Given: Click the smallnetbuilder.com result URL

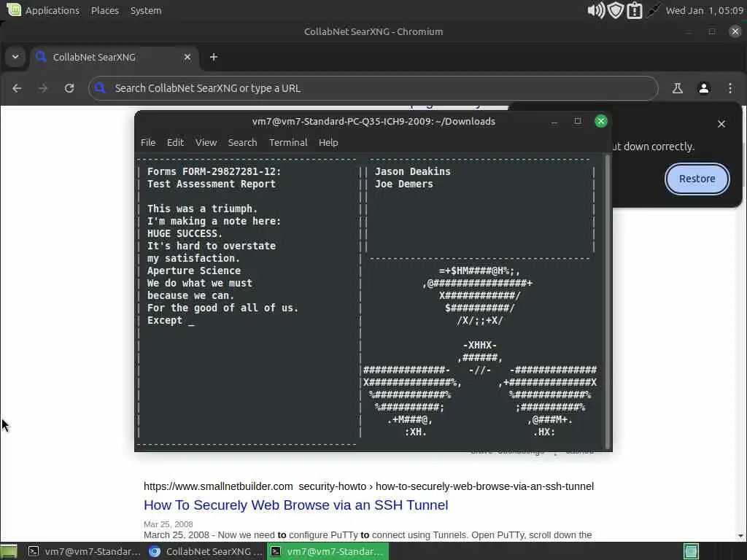Looking at the screenshot, I should (x=368, y=486).
